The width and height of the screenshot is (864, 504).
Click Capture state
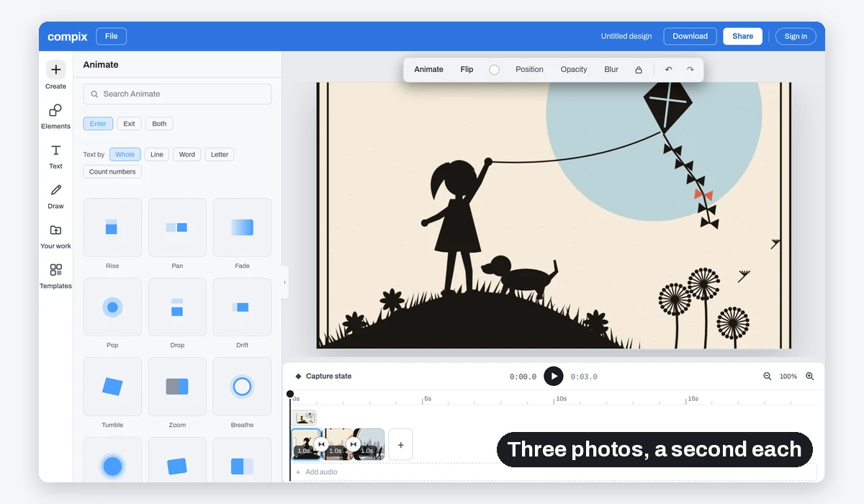[x=323, y=377]
